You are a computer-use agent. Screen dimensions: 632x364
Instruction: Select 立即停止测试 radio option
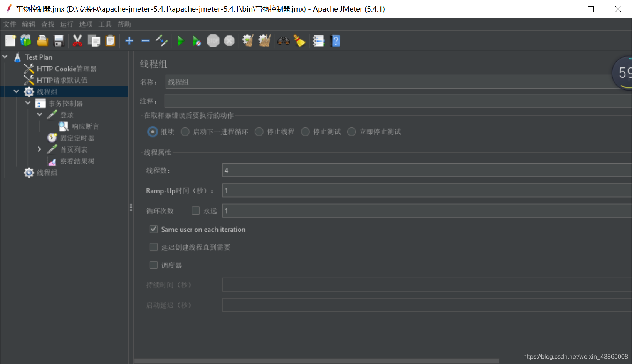(x=351, y=132)
